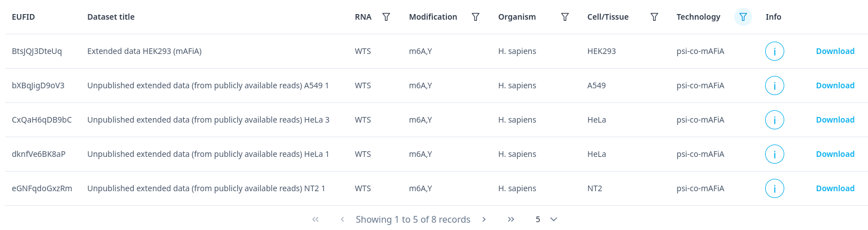Show info for the A549 1 dataset
868x230 pixels.
[774, 86]
